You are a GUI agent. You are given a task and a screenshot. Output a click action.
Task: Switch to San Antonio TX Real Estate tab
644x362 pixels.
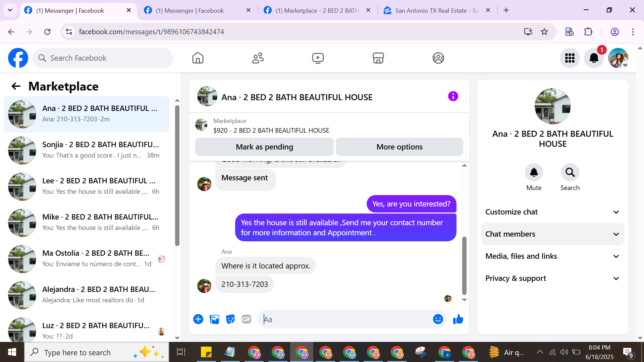437,10
